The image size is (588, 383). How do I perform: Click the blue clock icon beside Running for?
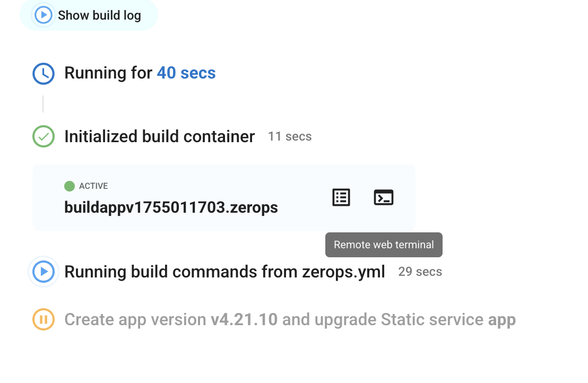(x=44, y=74)
